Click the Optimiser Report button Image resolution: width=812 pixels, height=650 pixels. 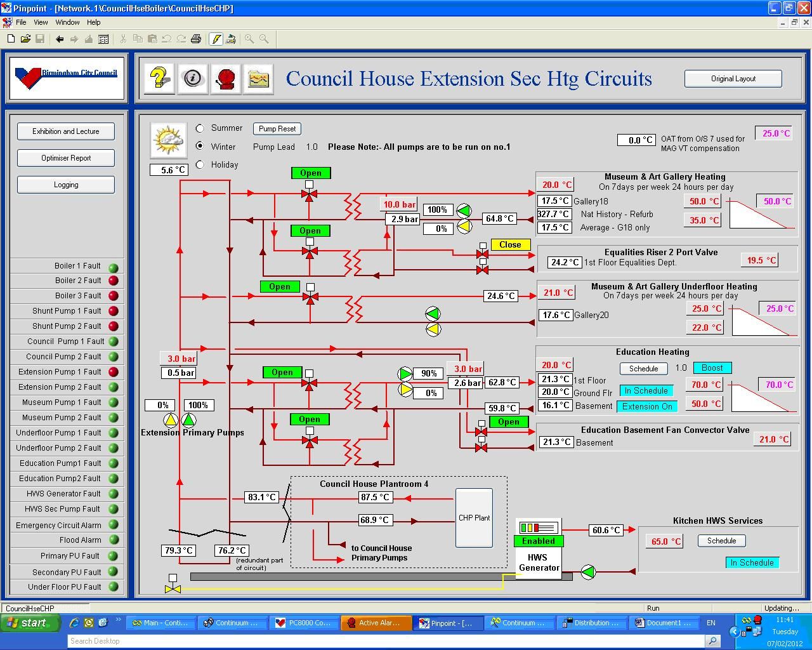(x=66, y=158)
